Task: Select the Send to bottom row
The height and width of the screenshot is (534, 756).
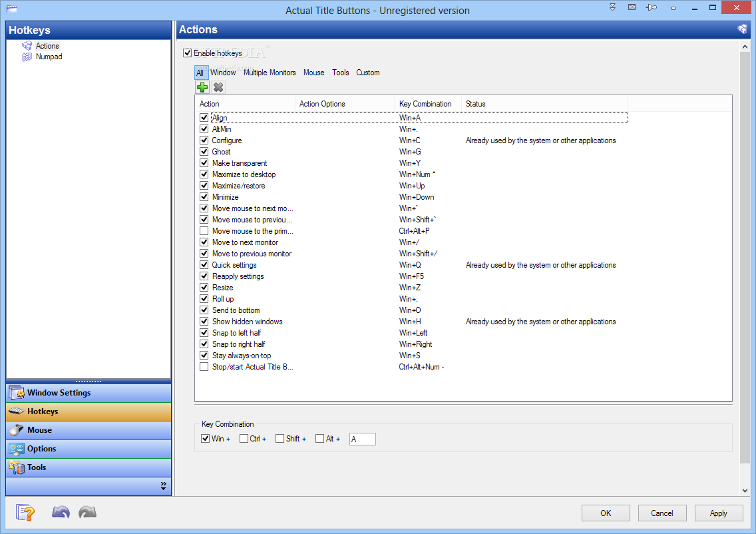Action: tap(413, 310)
